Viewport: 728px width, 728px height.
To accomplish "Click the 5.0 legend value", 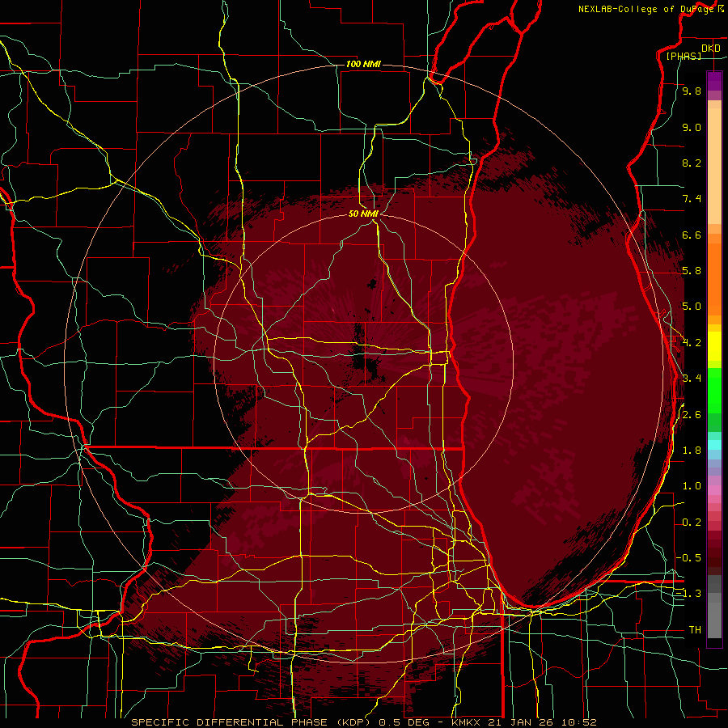I will pos(692,307).
